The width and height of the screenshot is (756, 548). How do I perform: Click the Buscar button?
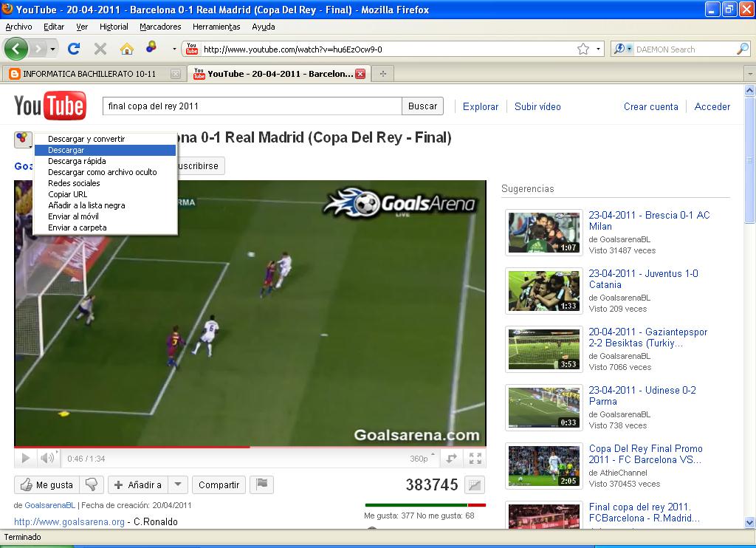[422, 106]
